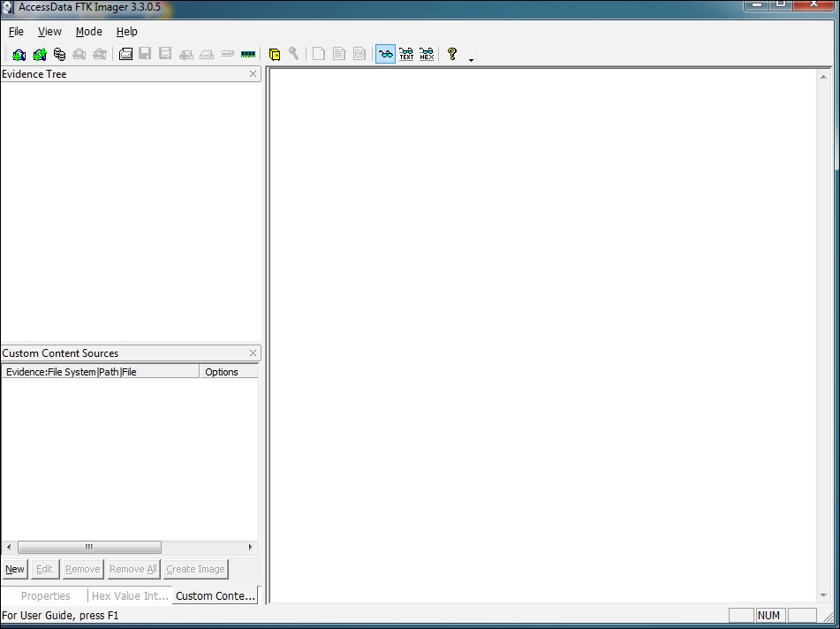Open Image Mounting from the toolbar

pos(59,54)
